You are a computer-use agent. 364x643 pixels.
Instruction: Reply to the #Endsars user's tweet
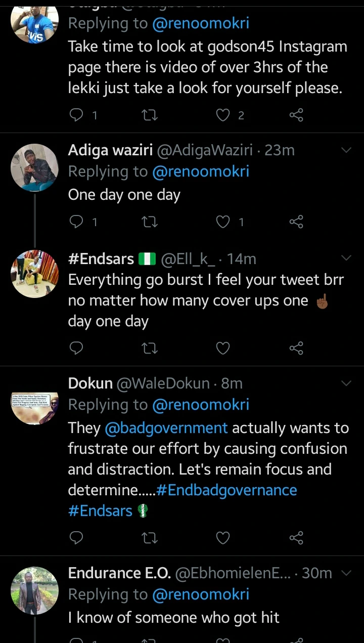(76, 348)
